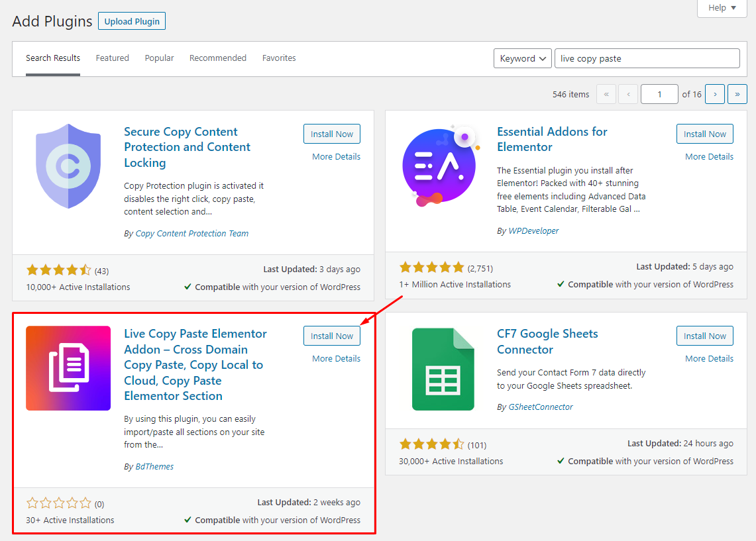Open the Keyword search type dropdown

click(x=522, y=58)
